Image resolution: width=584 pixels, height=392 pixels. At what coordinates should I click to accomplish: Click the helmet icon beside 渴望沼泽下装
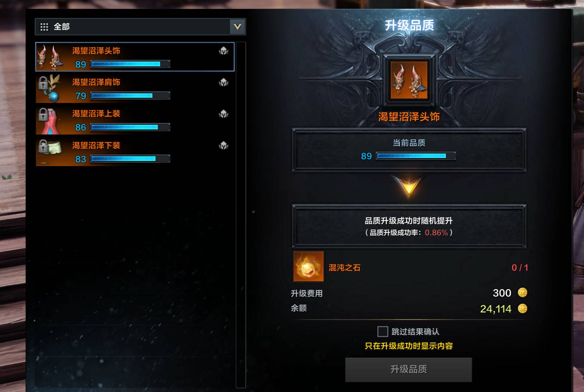click(223, 145)
